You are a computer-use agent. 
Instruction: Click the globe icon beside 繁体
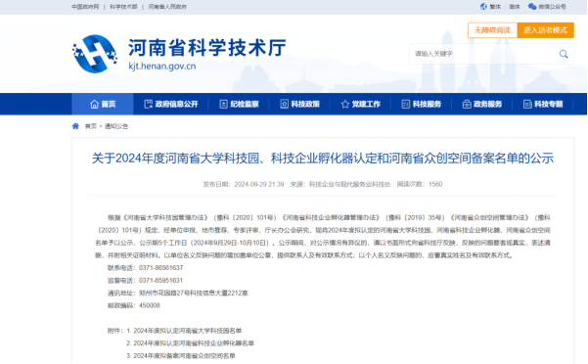483,7
